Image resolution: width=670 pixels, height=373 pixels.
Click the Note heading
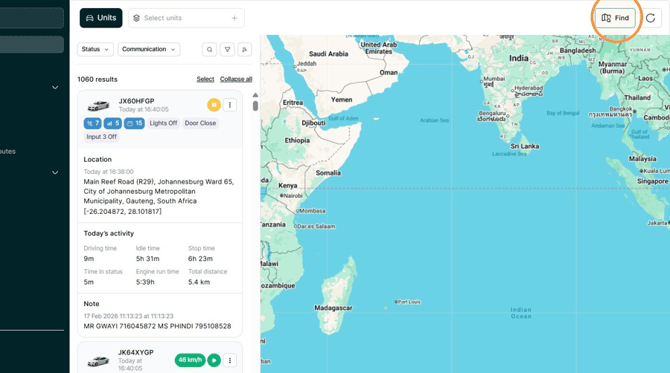pos(91,304)
